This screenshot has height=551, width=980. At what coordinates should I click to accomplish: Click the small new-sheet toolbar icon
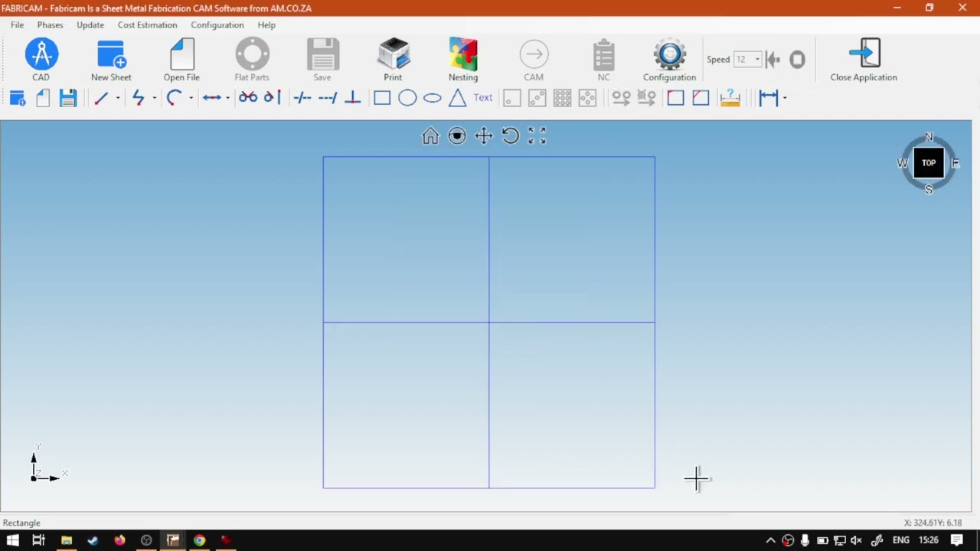point(18,98)
